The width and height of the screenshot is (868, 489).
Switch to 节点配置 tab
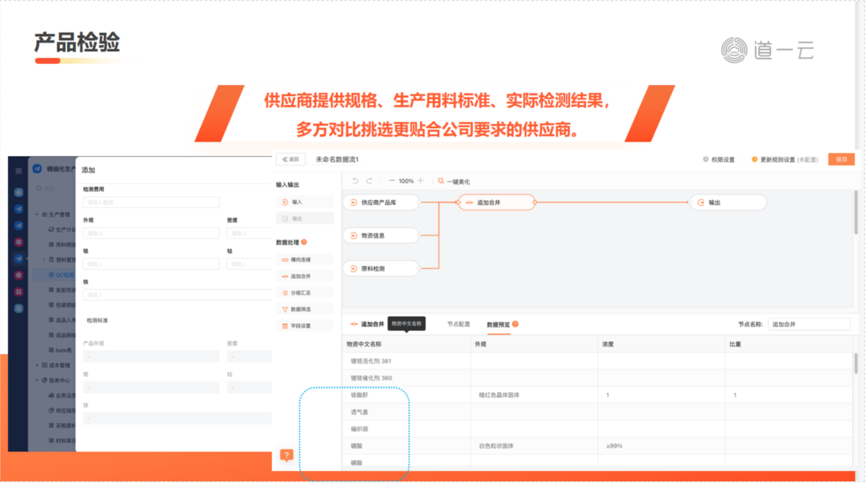(459, 324)
